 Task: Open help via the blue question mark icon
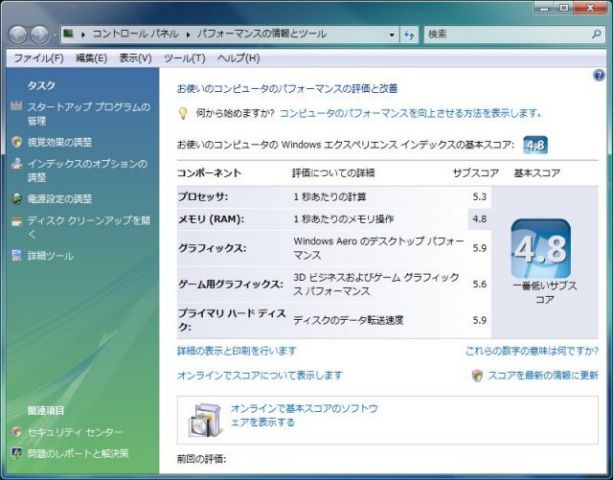click(x=598, y=75)
